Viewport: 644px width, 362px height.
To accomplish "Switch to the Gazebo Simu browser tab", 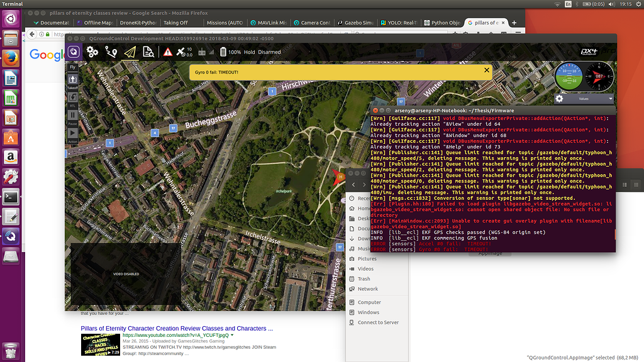I will coord(355,23).
